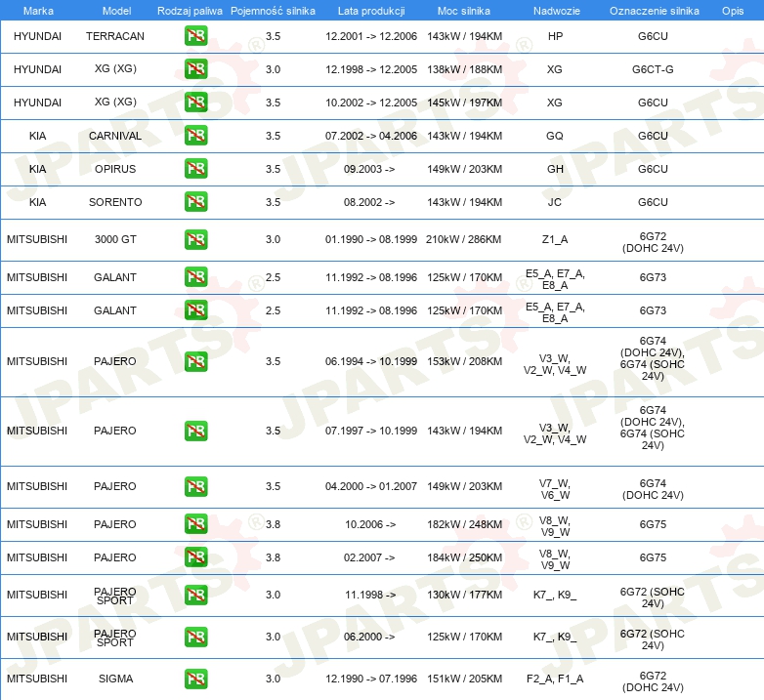Click the 06.2000 -> production date

[369, 637]
